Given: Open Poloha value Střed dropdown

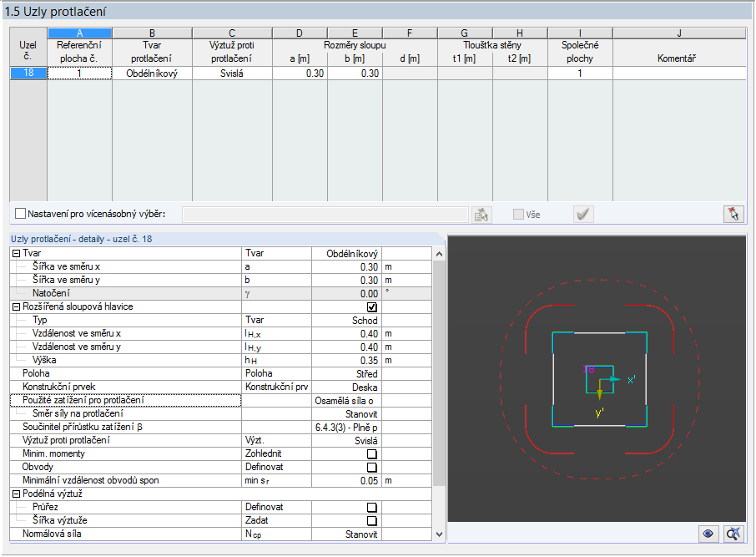Looking at the screenshot, I should (346, 374).
